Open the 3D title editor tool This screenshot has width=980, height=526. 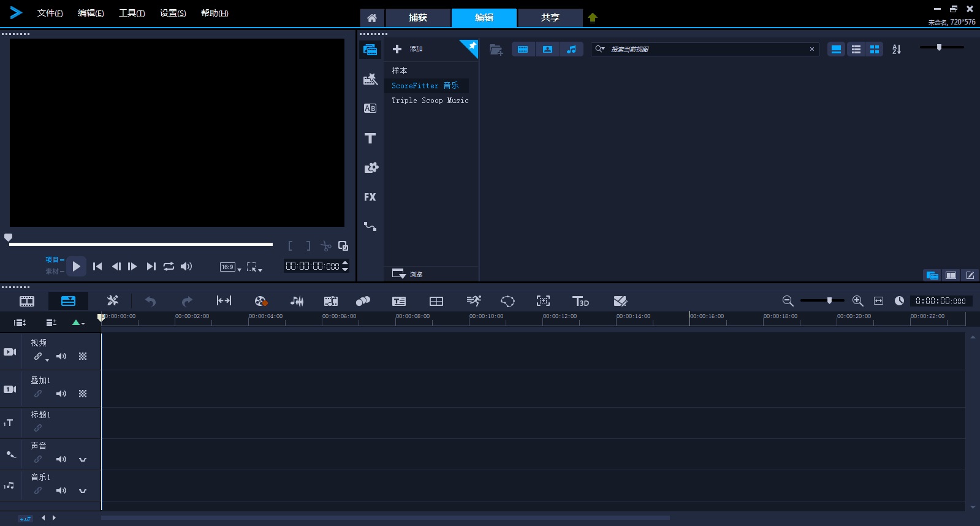coord(580,301)
